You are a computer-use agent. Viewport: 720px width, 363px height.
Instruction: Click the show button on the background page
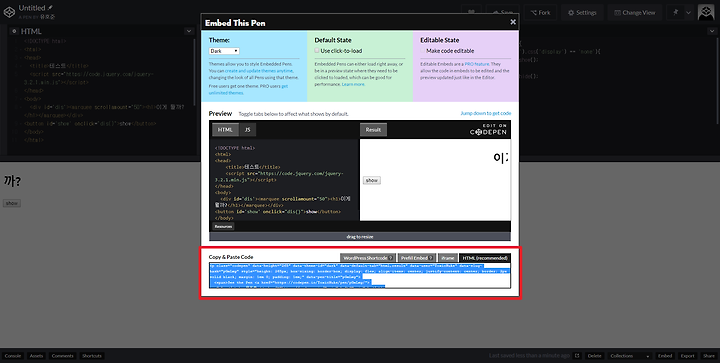coord(12,203)
